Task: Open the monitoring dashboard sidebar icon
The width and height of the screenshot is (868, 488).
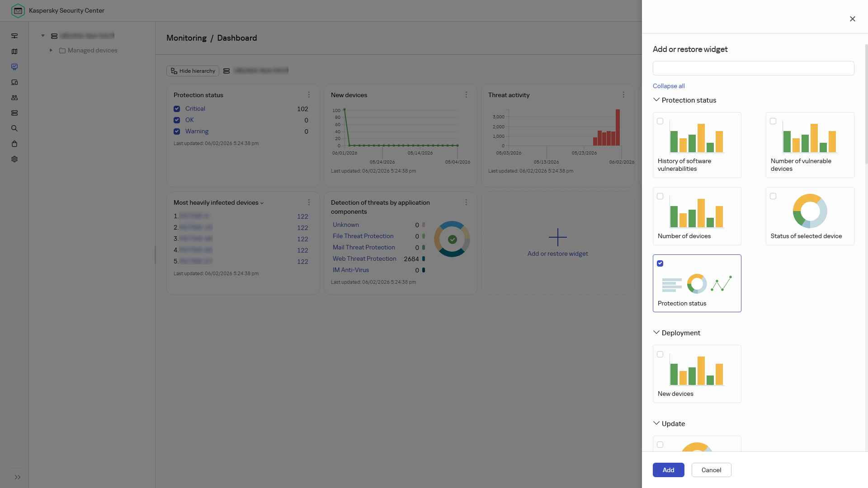Action: pyautogui.click(x=14, y=67)
